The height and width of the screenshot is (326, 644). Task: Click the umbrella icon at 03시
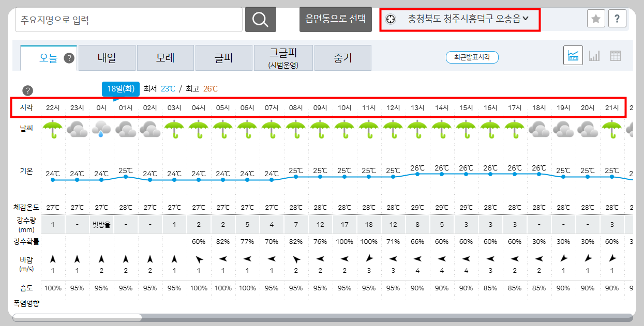click(x=174, y=129)
